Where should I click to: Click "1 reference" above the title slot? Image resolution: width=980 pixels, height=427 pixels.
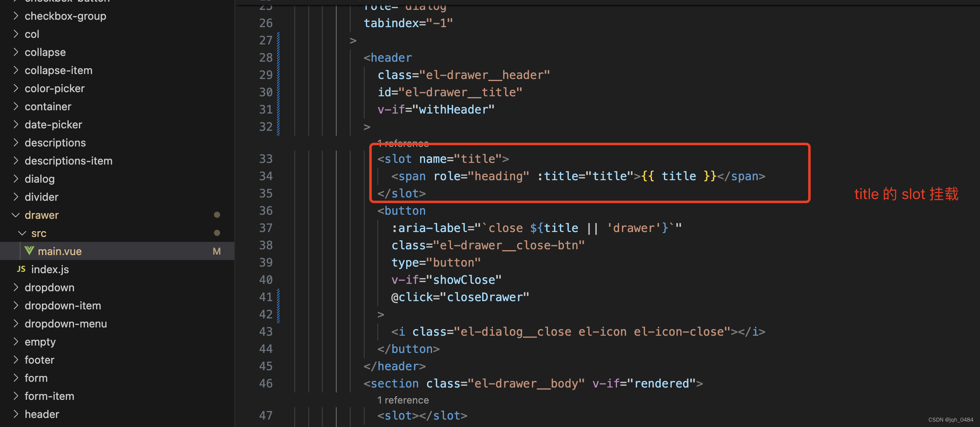coord(403,143)
